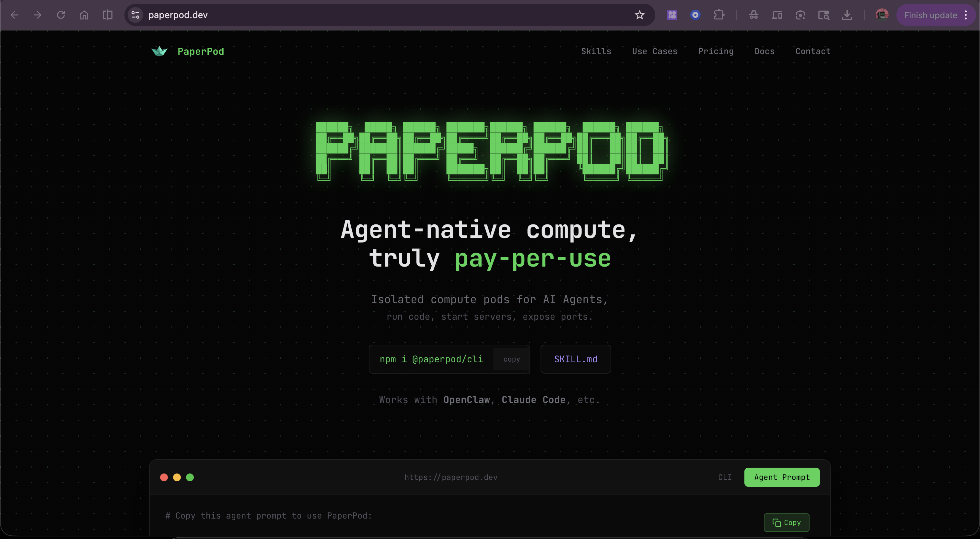Click the purple tab groups extension icon
The image size is (980, 539).
[671, 15]
